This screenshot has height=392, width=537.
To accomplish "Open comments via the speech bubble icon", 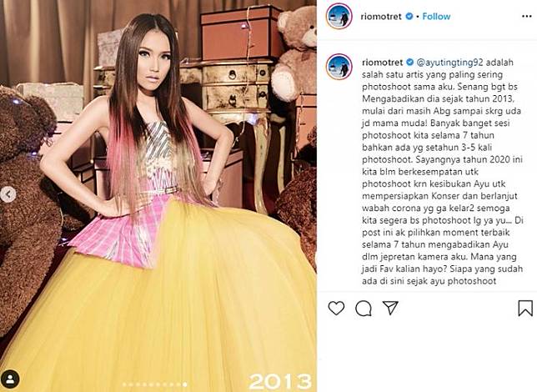I will [364, 309].
